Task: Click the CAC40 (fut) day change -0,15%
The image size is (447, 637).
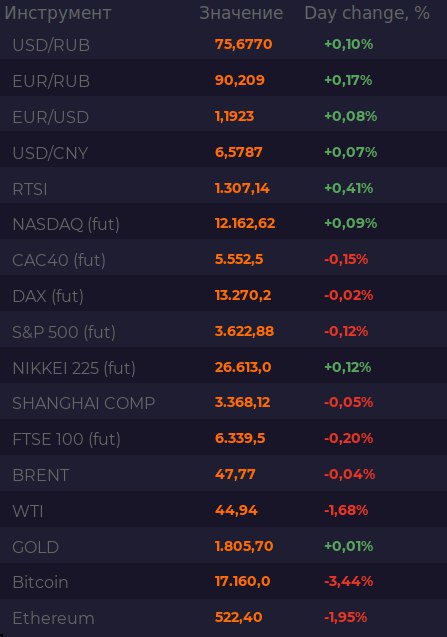Action: pos(346,259)
